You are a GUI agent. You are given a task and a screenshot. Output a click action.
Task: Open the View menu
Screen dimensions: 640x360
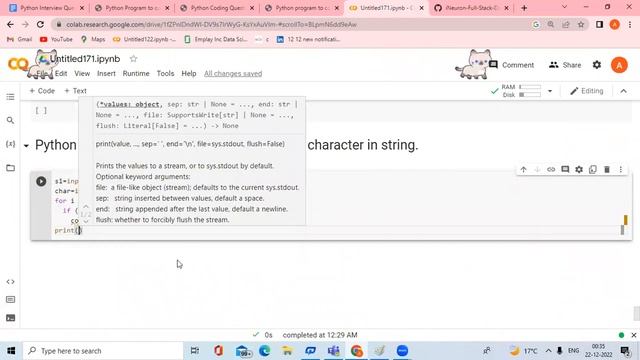click(x=82, y=73)
